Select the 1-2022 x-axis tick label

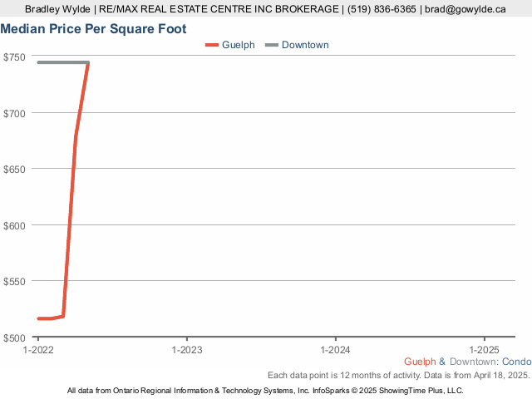tap(38, 349)
